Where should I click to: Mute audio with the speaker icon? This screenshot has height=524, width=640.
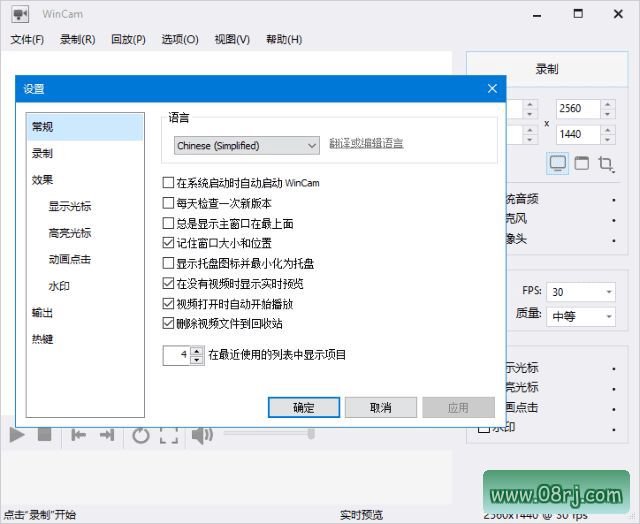point(202,434)
